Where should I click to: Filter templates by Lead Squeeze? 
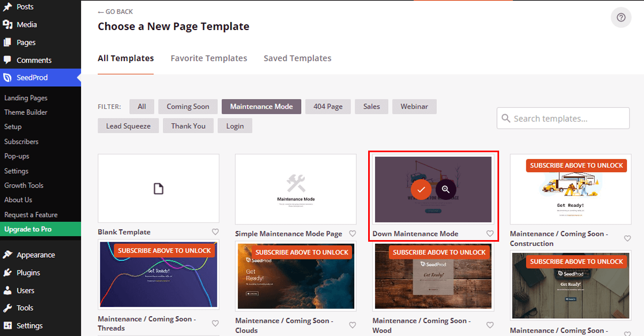click(x=128, y=126)
